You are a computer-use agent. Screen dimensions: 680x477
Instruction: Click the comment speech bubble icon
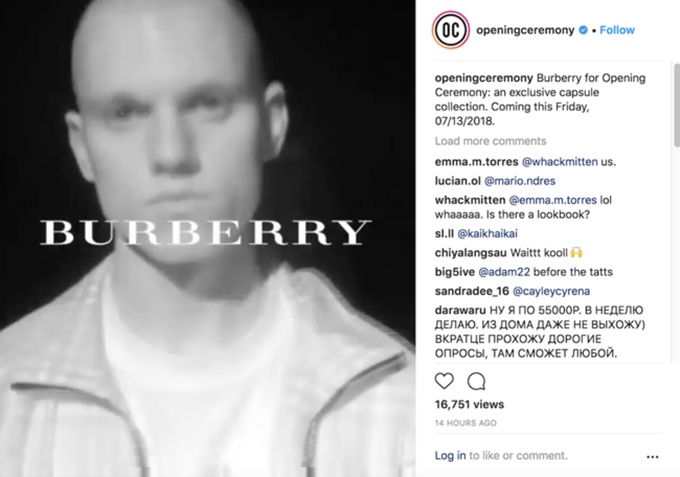(x=476, y=381)
